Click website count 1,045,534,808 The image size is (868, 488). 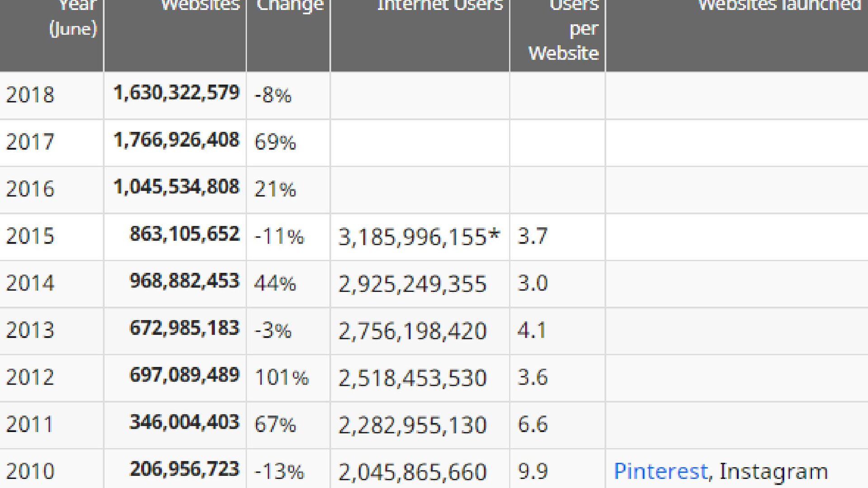click(x=176, y=187)
